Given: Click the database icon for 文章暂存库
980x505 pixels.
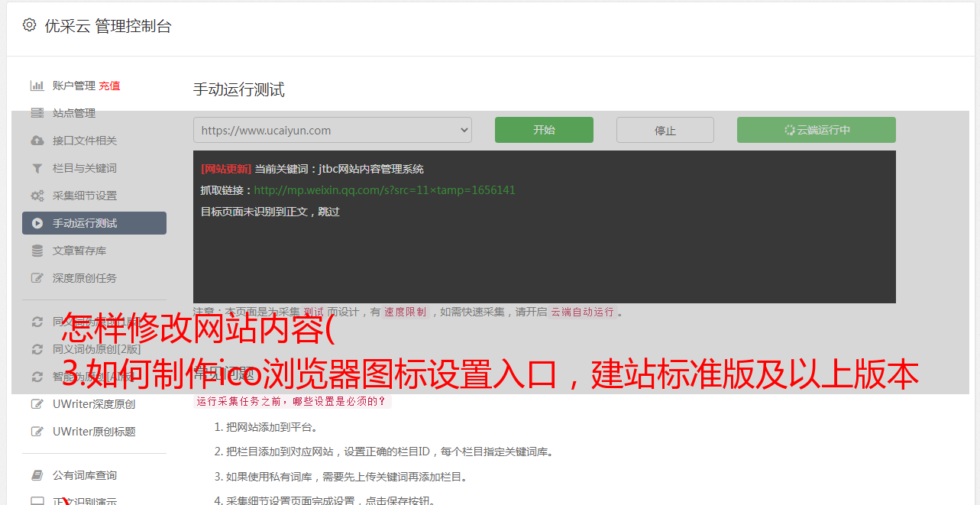Looking at the screenshot, I should [x=37, y=251].
